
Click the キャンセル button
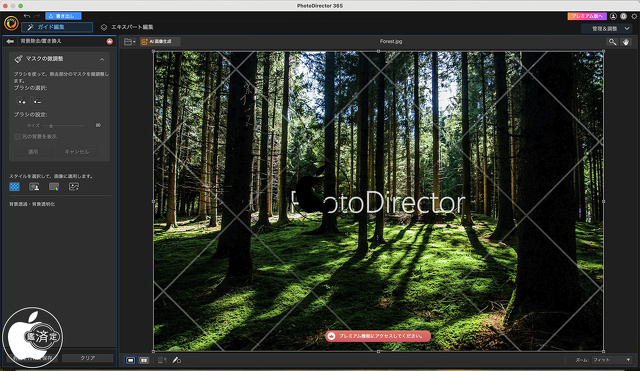coord(77,151)
